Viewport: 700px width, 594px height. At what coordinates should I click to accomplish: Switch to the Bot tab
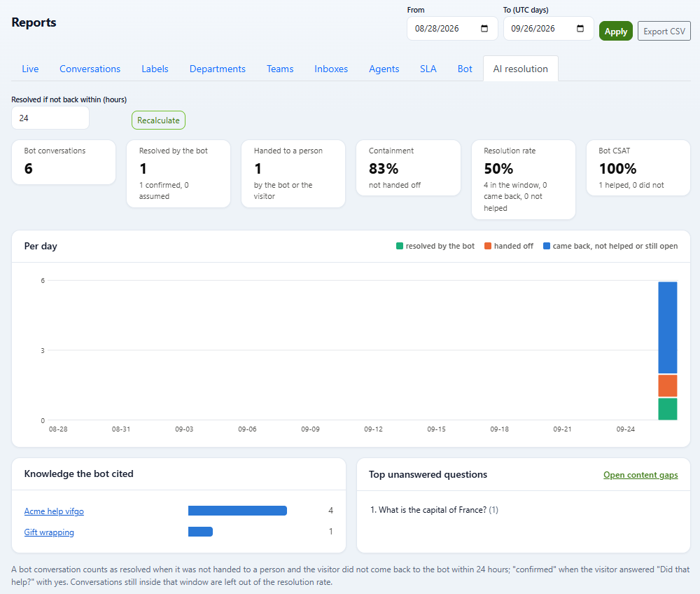[465, 69]
